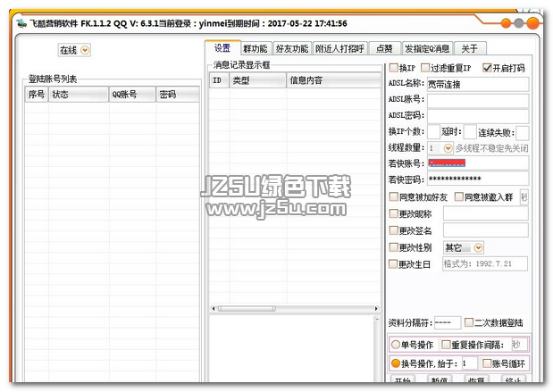This screenshot has height=392, width=553.
Task: Toggle the 更改生日 checkbox
Action: coord(392,264)
